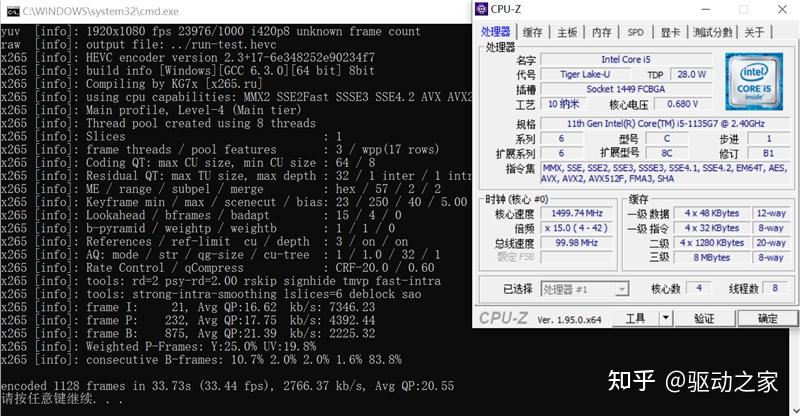Click the cmd.exe icon in title bar
The height and width of the screenshot is (416, 800).
[x=13, y=11]
